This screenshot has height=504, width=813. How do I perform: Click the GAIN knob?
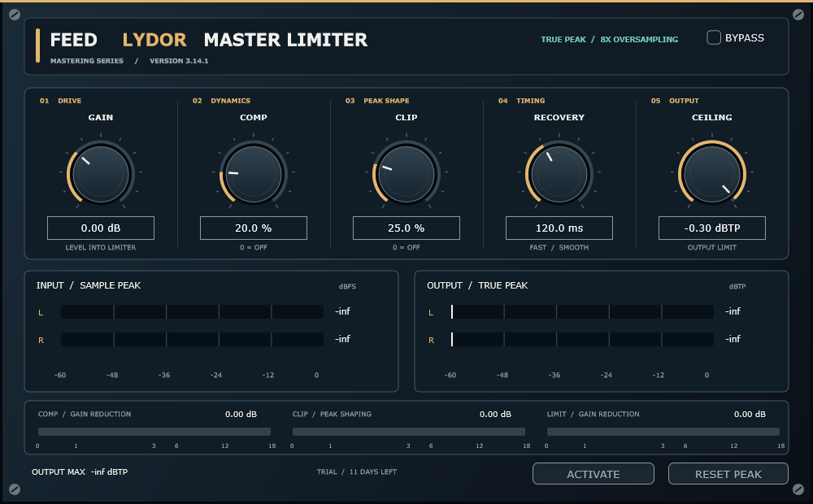101,174
